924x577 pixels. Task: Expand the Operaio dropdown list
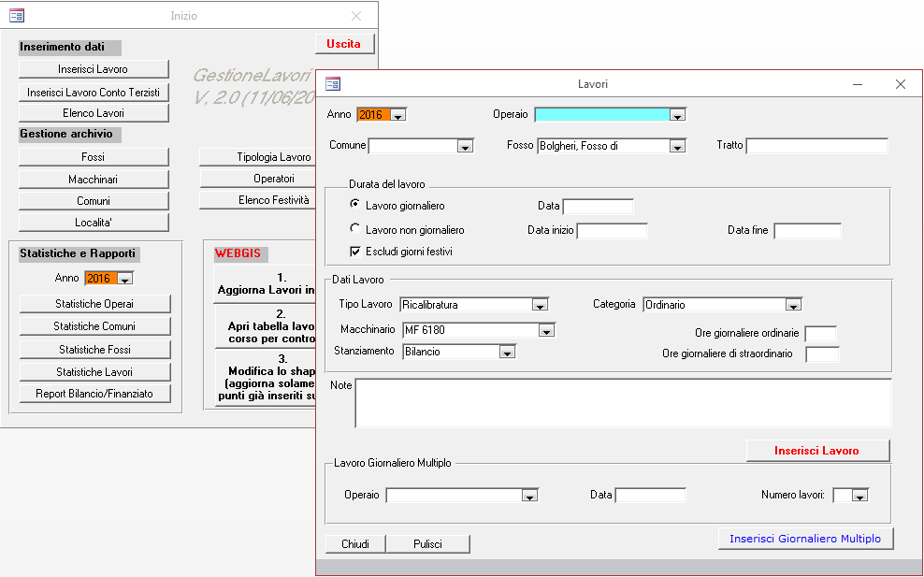pos(676,116)
